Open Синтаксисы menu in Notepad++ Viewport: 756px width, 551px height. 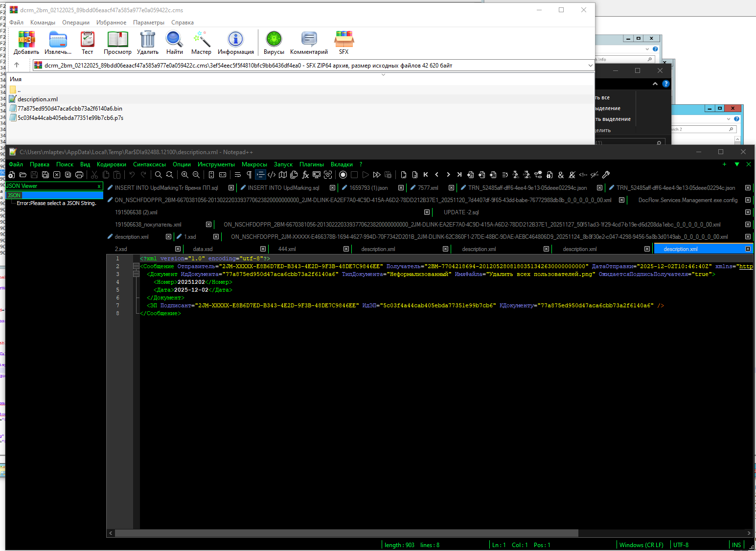[x=149, y=164]
